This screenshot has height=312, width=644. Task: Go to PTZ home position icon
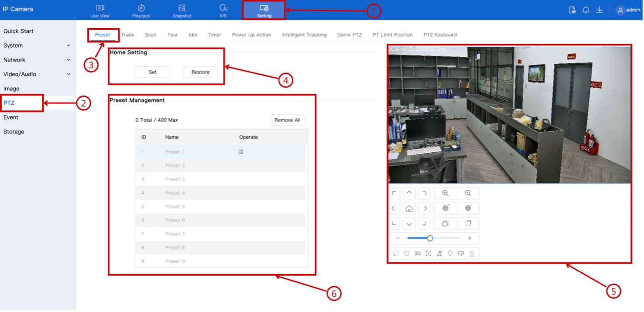tap(409, 208)
